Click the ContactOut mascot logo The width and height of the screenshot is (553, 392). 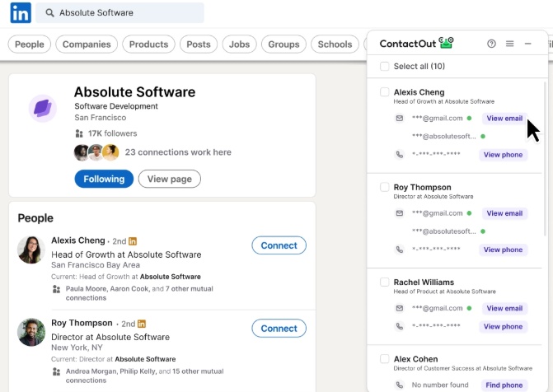pyautogui.click(x=446, y=43)
